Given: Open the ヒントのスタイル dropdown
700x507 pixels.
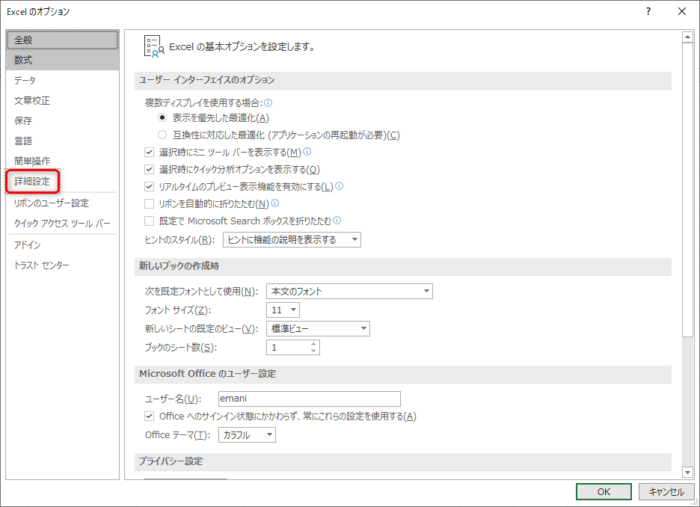Looking at the screenshot, I should pyautogui.click(x=291, y=240).
